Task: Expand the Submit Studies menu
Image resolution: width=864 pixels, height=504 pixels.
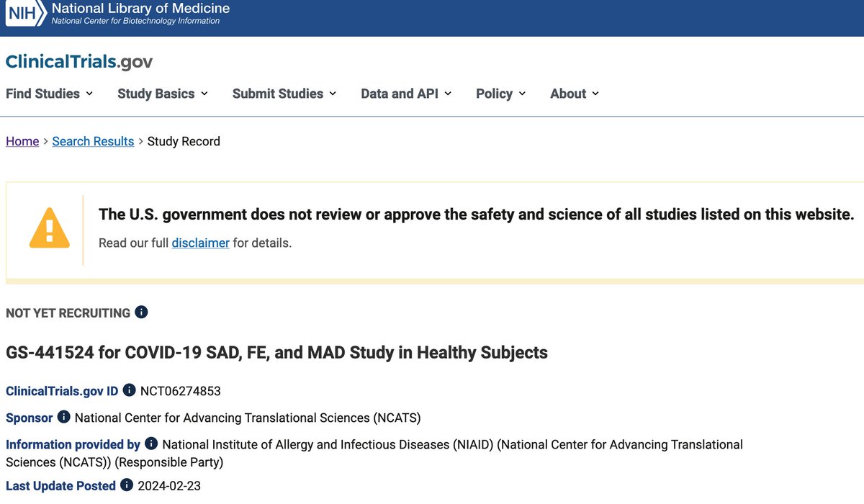Action: [285, 94]
